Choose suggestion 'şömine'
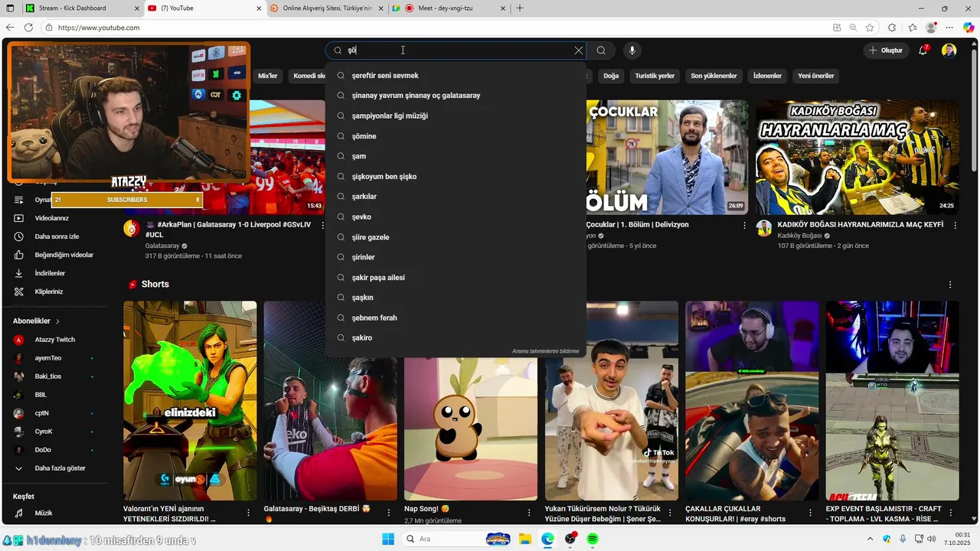Viewport: 980px width, 551px height. (456, 136)
